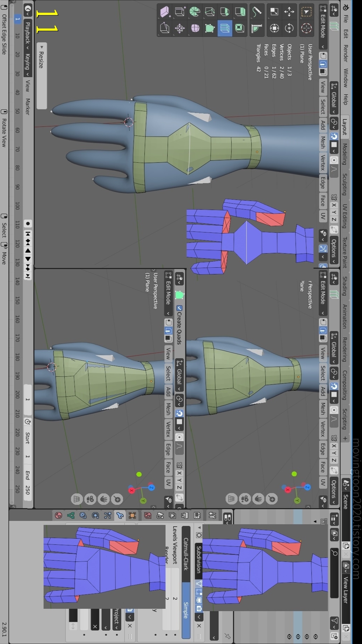The width and height of the screenshot is (362, 644).
Task: Select the Select Box tool in toolbar
Action: tap(306, 12)
